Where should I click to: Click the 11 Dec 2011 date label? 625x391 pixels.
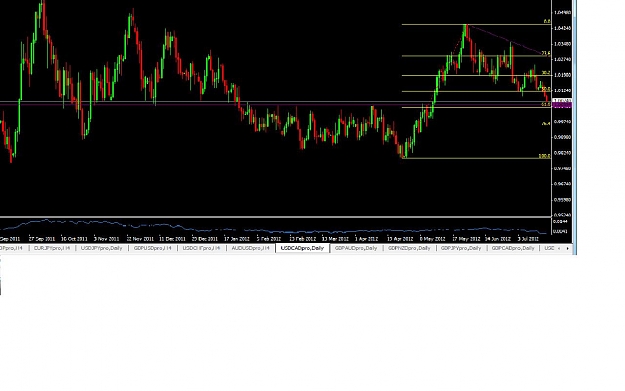172,239
